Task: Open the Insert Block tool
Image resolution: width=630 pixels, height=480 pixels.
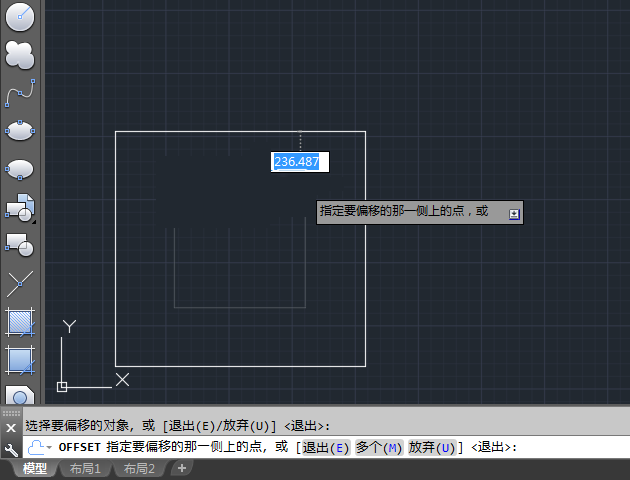Action: 20,208
